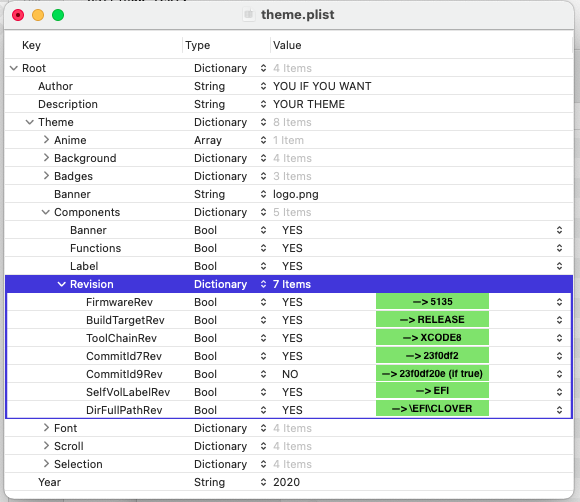The image size is (580, 502).
Task: Select the DirFullPathRev key
Action: [x=124, y=410]
